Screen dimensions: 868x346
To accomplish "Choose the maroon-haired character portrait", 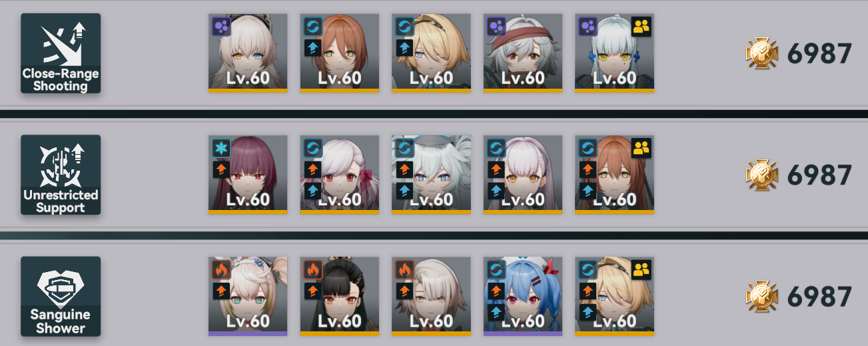I will click(x=248, y=175).
